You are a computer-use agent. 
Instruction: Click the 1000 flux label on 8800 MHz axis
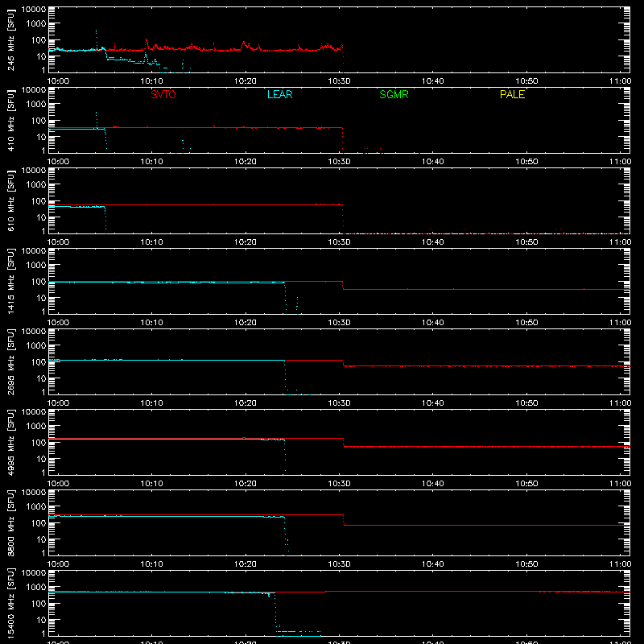pos(36,507)
